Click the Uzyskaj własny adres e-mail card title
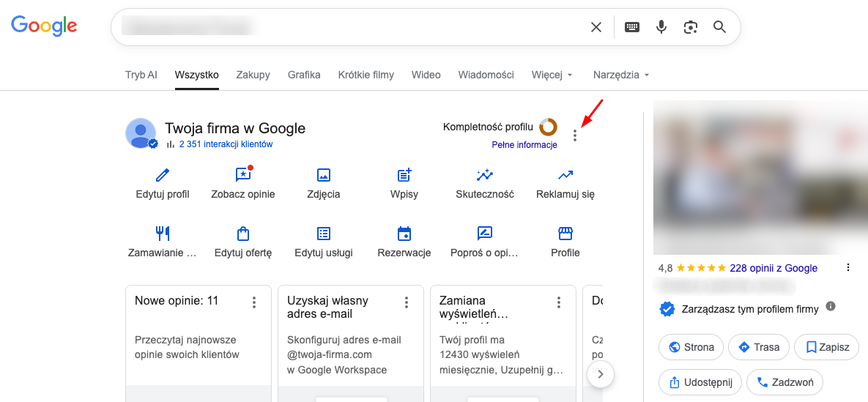Screen dimensions: 868x402 point(327,308)
